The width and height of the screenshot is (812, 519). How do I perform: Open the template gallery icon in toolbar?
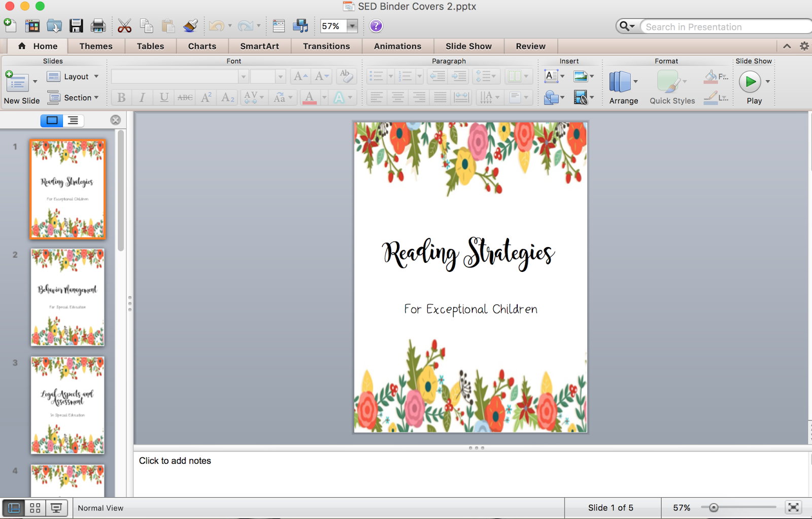click(32, 26)
